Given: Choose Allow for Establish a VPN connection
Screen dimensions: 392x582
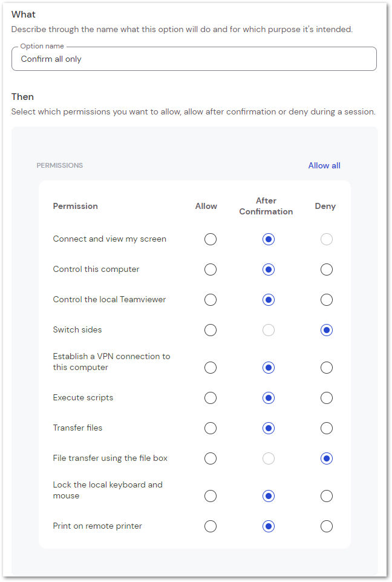Looking at the screenshot, I should coord(211,368).
